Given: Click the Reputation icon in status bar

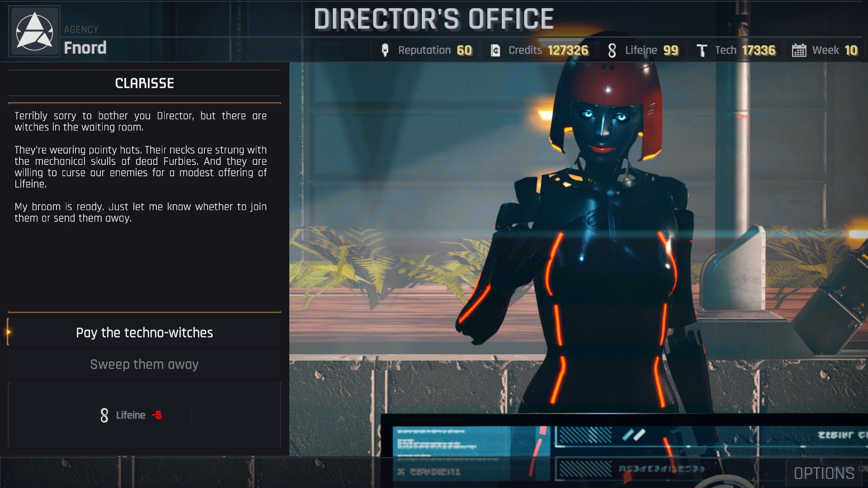Looking at the screenshot, I should [x=387, y=50].
